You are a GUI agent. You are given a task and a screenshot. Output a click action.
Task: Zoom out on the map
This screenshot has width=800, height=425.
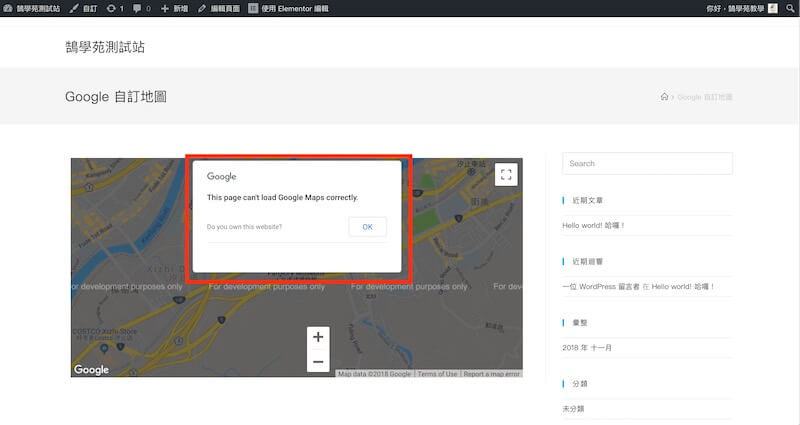(x=318, y=361)
